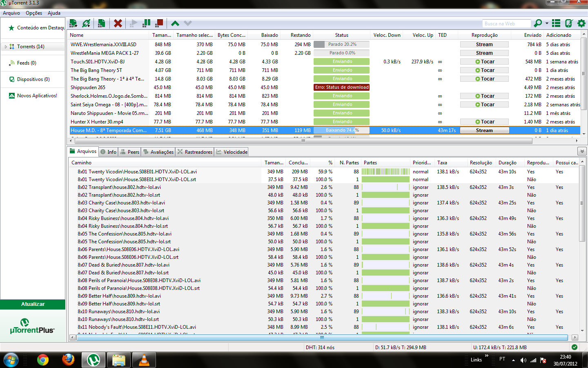
Task: Open the Windows Start orb
Action: tap(11, 360)
